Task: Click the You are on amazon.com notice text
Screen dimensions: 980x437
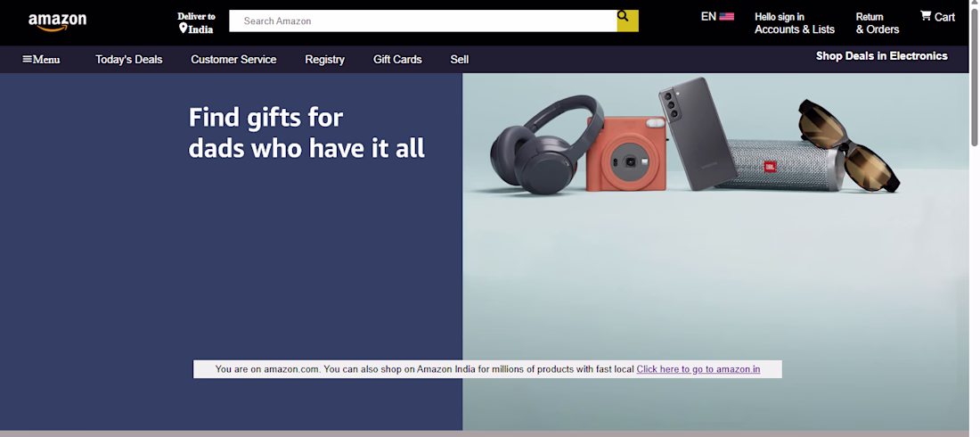Action: point(425,369)
